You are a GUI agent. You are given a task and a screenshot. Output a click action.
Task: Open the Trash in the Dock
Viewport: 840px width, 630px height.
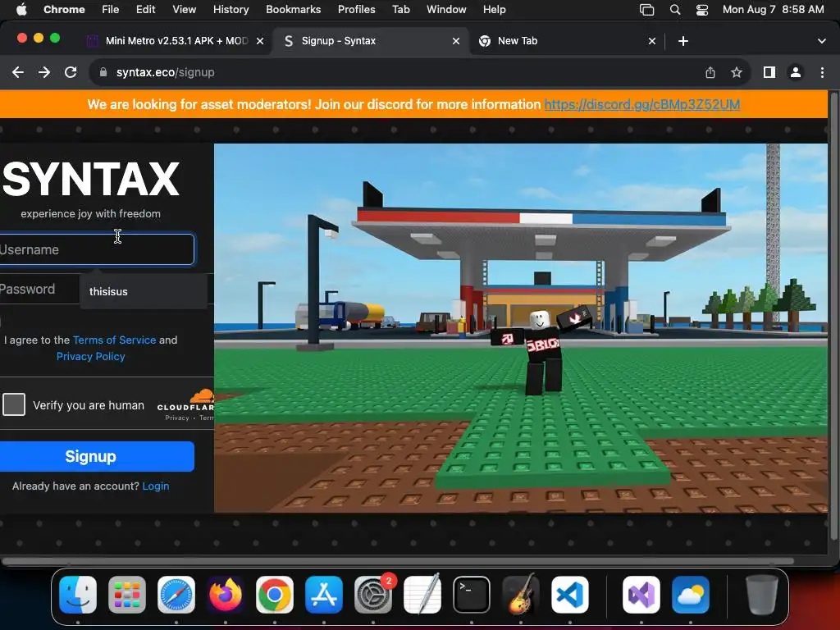(762, 595)
